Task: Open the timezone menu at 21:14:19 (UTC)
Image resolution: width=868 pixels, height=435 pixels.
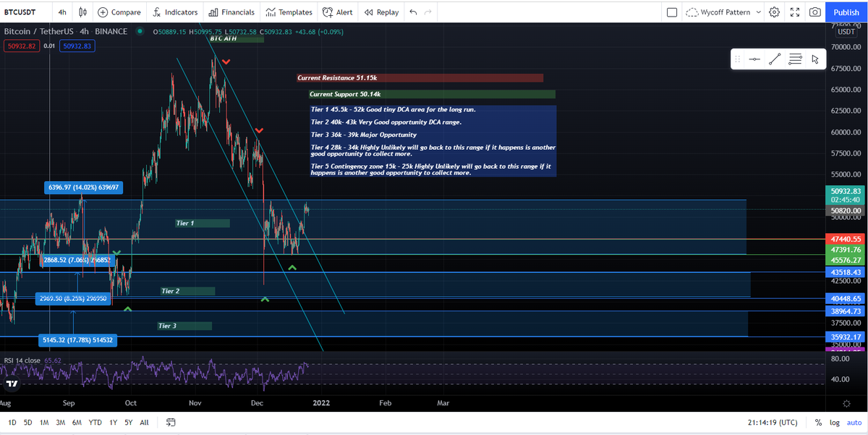Action: (x=773, y=422)
